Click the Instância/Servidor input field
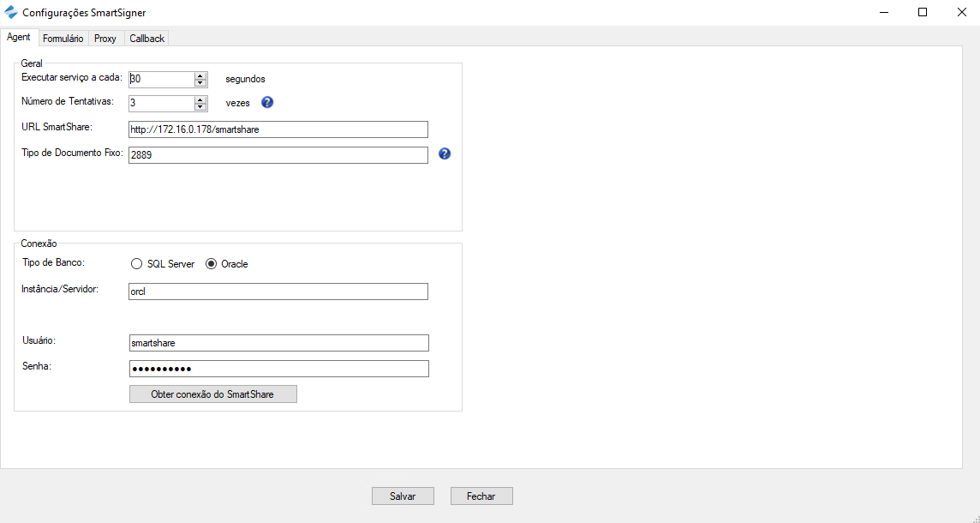The image size is (980, 523). (278, 292)
